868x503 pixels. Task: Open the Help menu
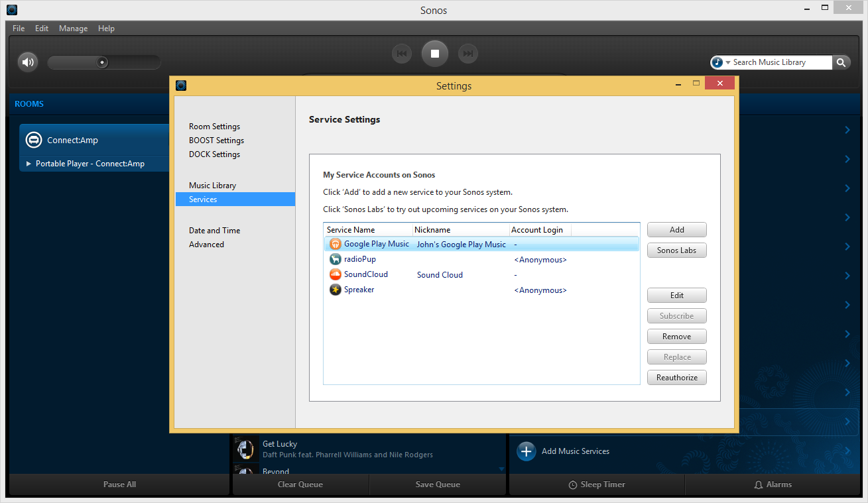pyautogui.click(x=106, y=28)
